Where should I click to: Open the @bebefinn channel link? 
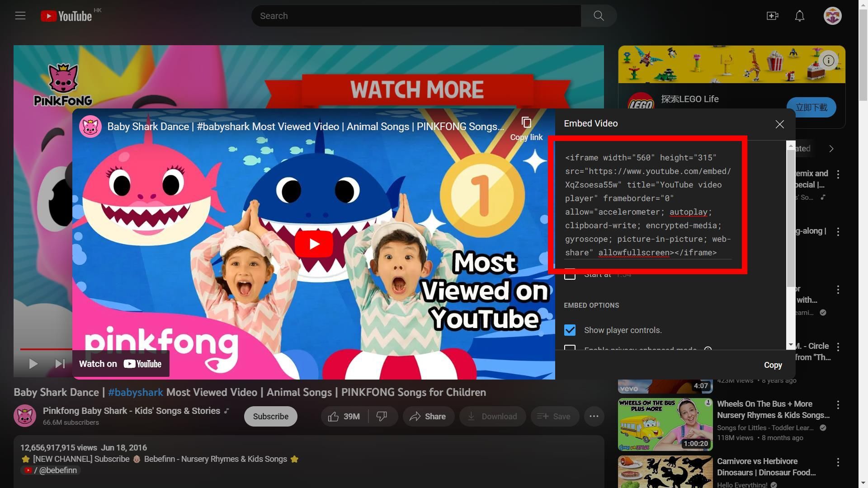[52, 470]
